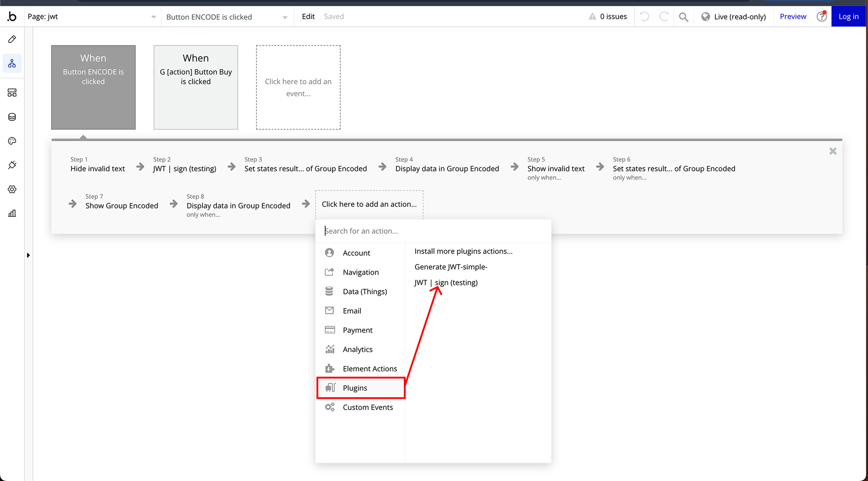Click the Email category icon
The height and width of the screenshot is (481, 868).
[329, 310]
